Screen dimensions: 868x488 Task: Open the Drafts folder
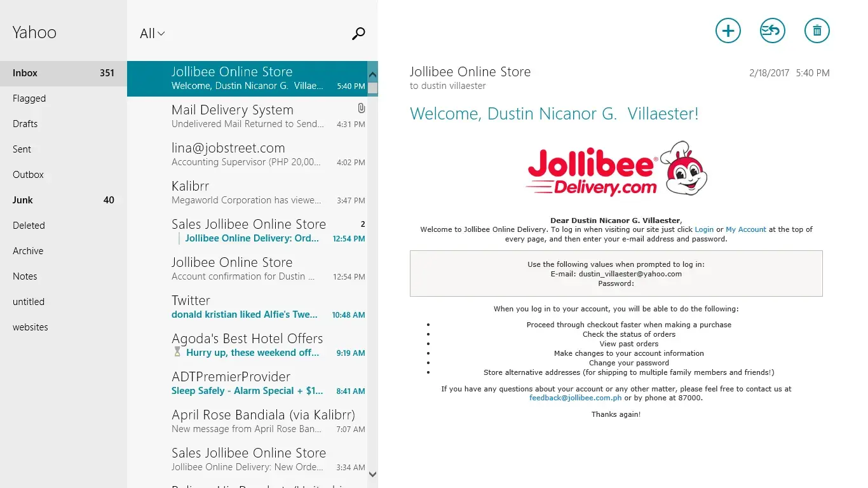pyautogui.click(x=25, y=124)
